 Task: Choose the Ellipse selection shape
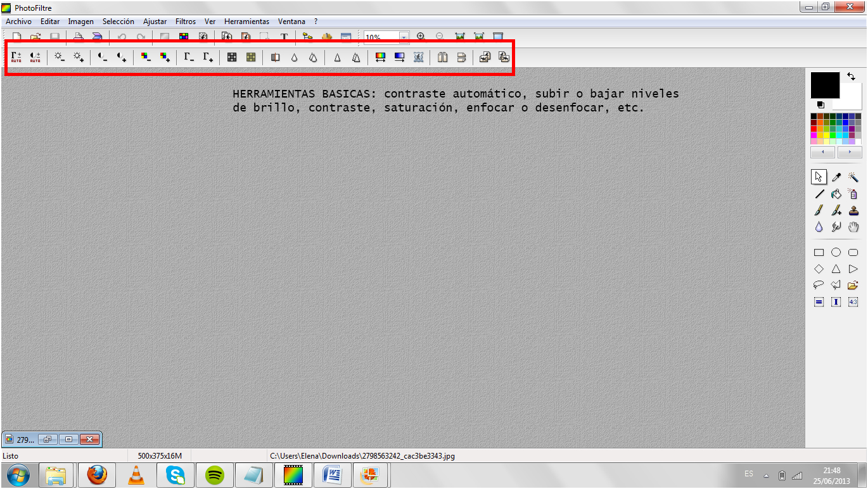pyautogui.click(x=836, y=252)
